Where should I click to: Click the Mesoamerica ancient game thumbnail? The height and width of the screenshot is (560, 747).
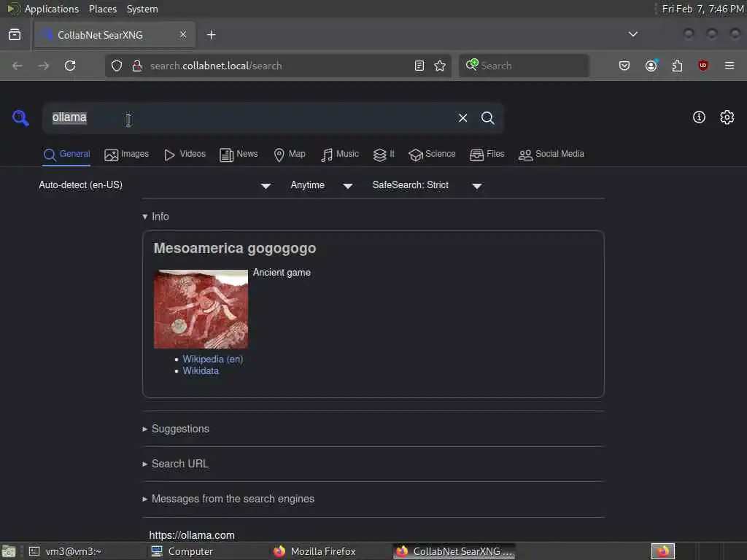click(201, 309)
